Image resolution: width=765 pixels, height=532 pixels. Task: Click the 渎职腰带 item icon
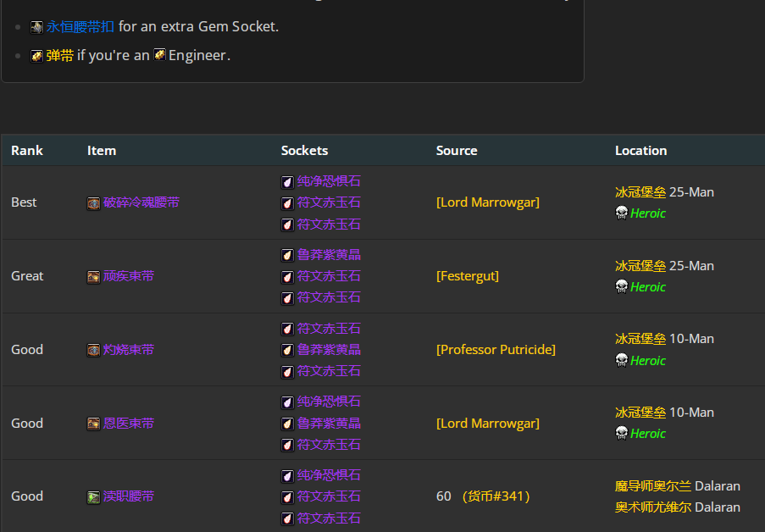pos(93,496)
